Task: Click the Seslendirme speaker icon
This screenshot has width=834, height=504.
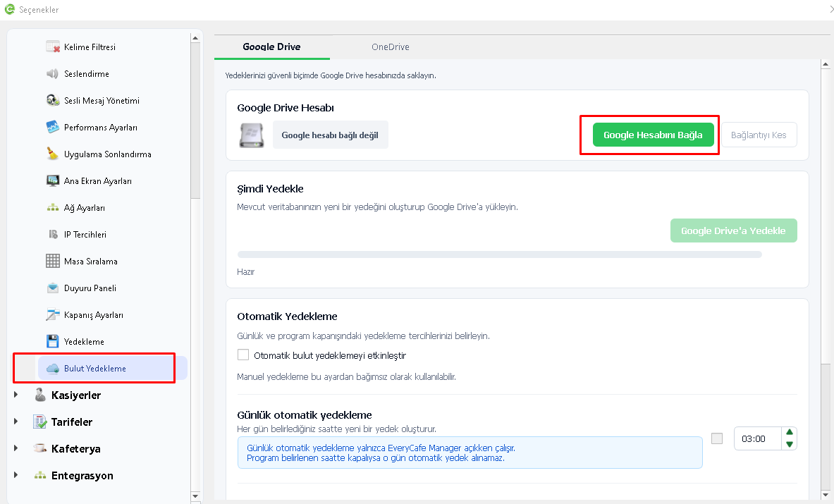Action: coord(52,73)
